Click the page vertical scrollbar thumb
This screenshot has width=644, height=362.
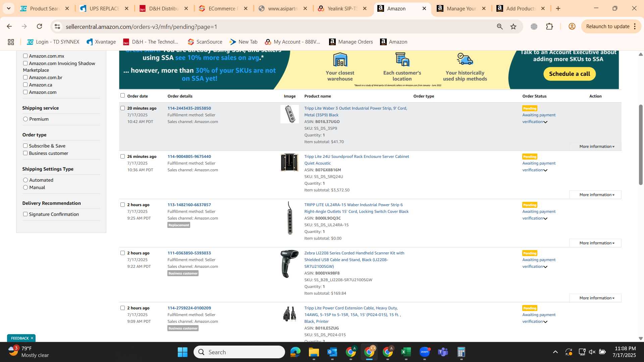[640, 145]
